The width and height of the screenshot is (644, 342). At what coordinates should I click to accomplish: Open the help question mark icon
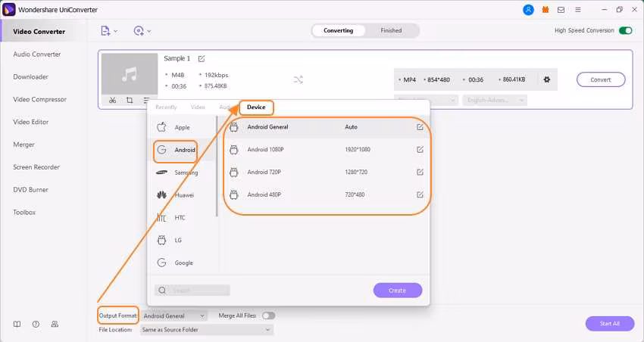coord(36,324)
